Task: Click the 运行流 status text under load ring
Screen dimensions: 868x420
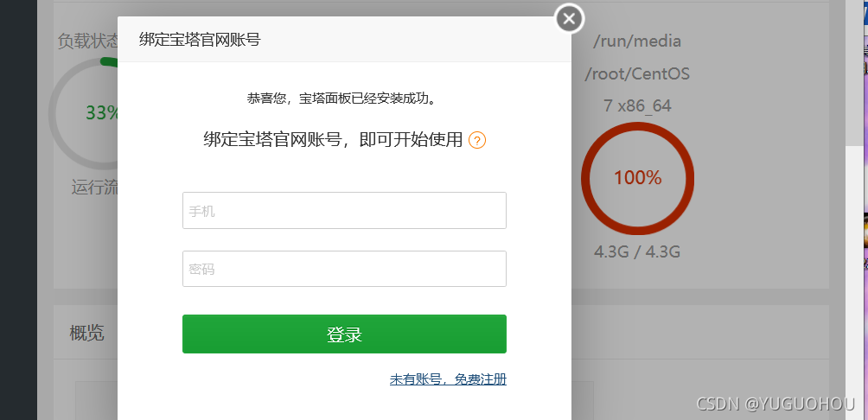Action: click(94, 188)
